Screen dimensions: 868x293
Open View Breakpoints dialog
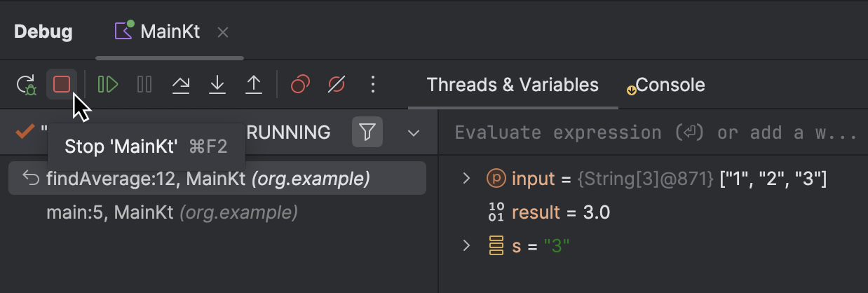300,85
